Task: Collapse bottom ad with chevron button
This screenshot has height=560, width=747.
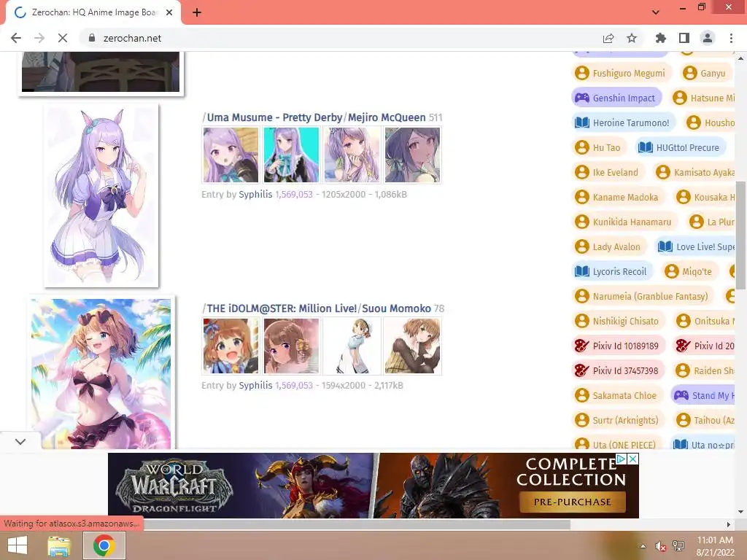Action: 20,441
